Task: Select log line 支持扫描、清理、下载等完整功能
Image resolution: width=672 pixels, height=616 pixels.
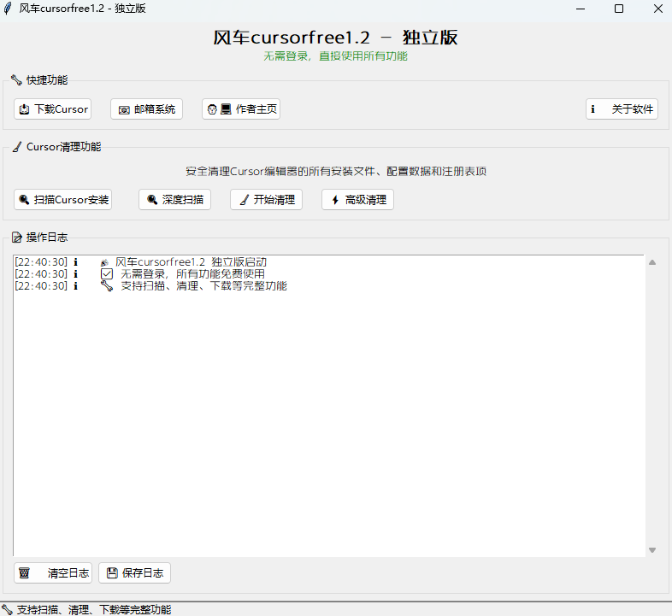Action: 204,286
